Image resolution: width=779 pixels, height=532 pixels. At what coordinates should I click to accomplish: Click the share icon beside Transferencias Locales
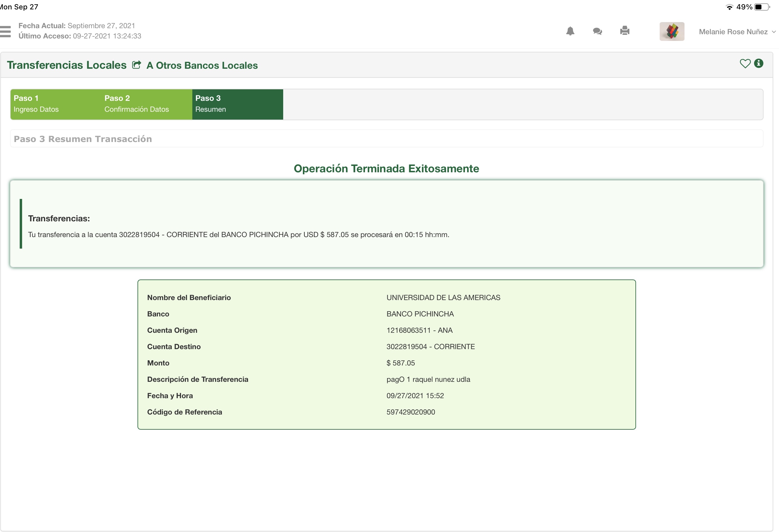click(x=136, y=65)
